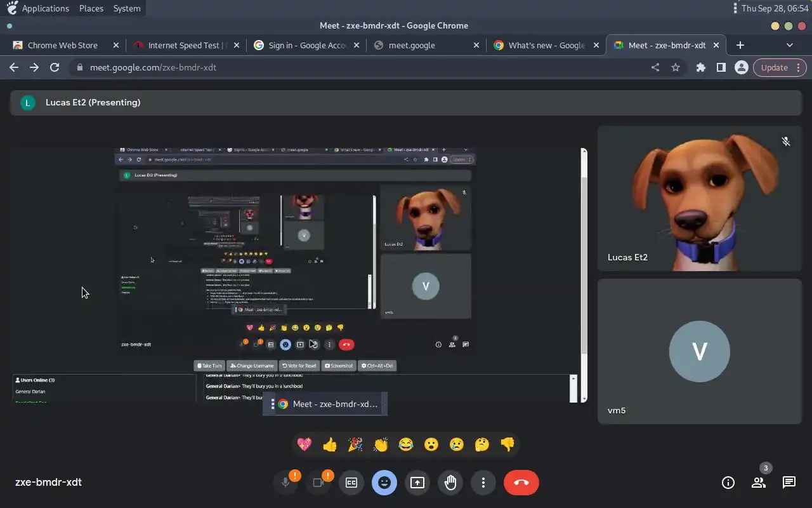Close the Chrome Web Store tab
This screenshot has height=508, width=812.
coord(115,45)
